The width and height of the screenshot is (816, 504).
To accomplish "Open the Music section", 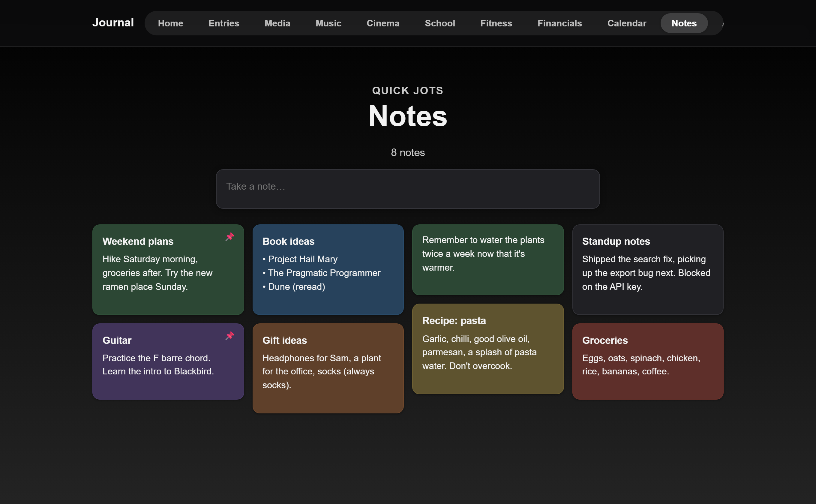I will pyautogui.click(x=328, y=23).
